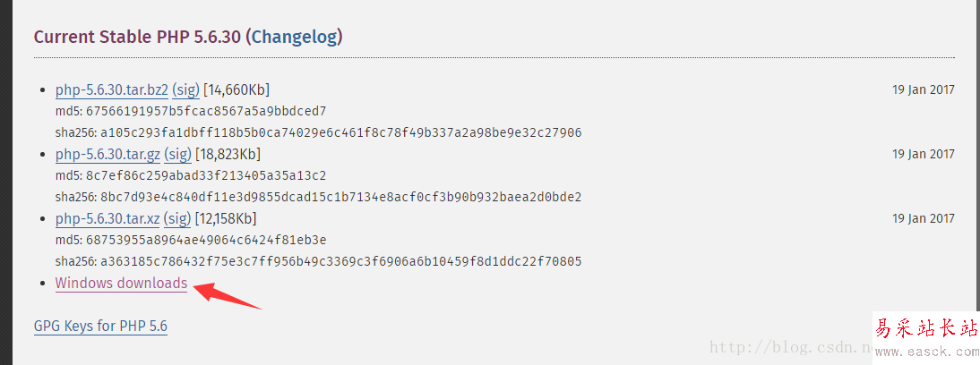Image resolution: width=980 pixels, height=365 pixels.
Task: Click the md5 hash starting with 68753955
Action: coord(206,240)
